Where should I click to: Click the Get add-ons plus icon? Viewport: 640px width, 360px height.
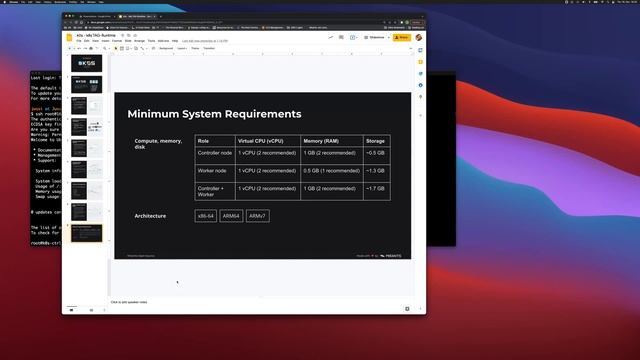(x=420, y=116)
